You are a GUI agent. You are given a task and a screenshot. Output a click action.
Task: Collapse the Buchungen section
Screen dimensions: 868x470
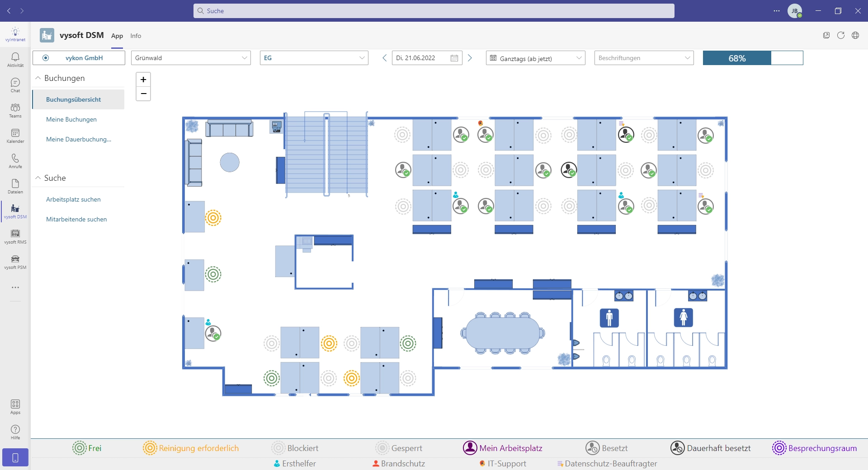[x=38, y=78]
